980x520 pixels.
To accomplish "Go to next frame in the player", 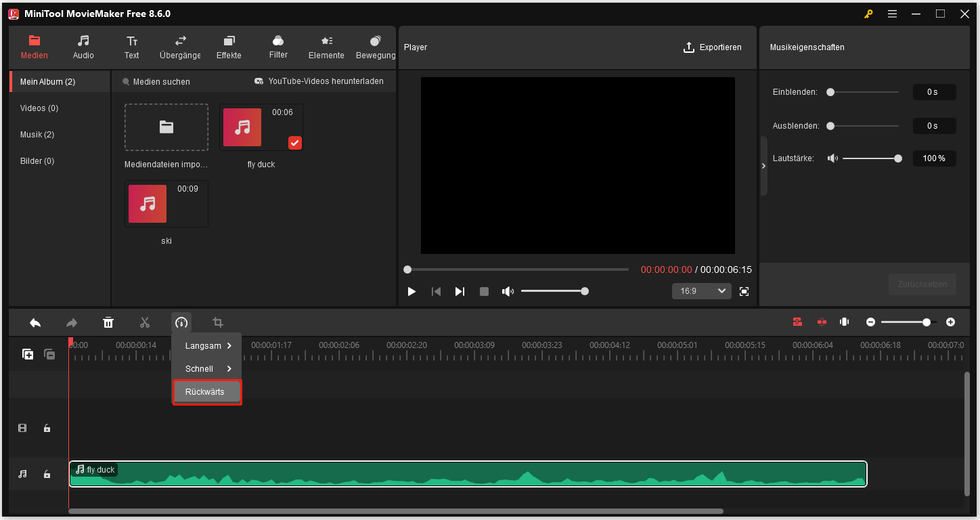I will pyautogui.click(x=460, y=291).
